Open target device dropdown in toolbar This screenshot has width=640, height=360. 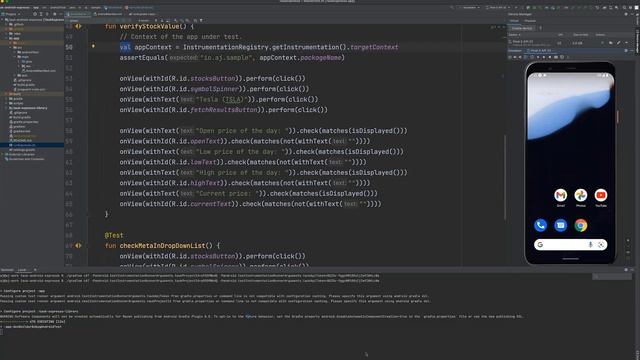tap(498, 7)
